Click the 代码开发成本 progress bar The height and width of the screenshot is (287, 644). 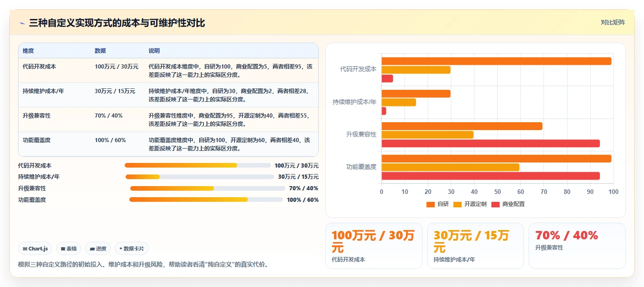click(x=198, y=165)
